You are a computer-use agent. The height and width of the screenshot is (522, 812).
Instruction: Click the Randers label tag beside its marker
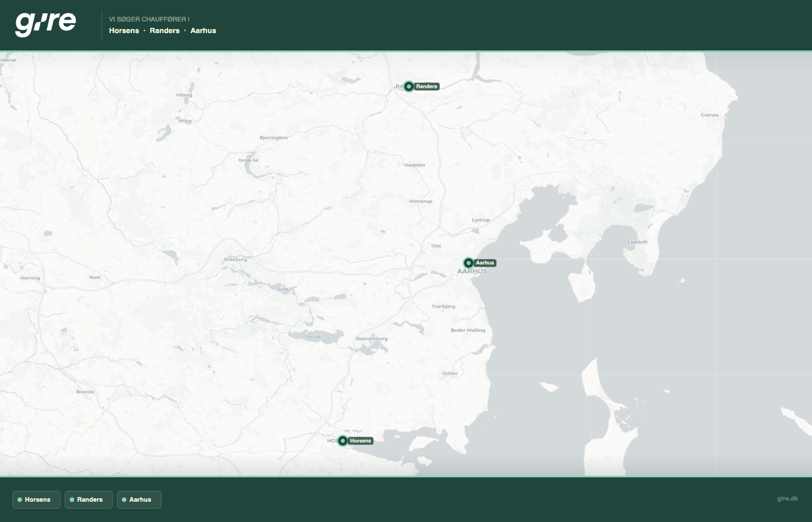point(427,86)
